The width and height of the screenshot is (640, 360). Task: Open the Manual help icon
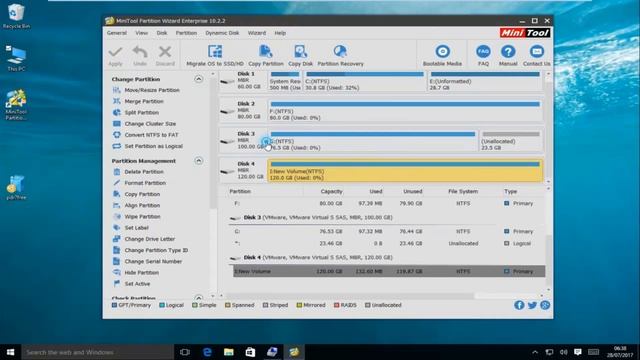[x=508, y=51]
